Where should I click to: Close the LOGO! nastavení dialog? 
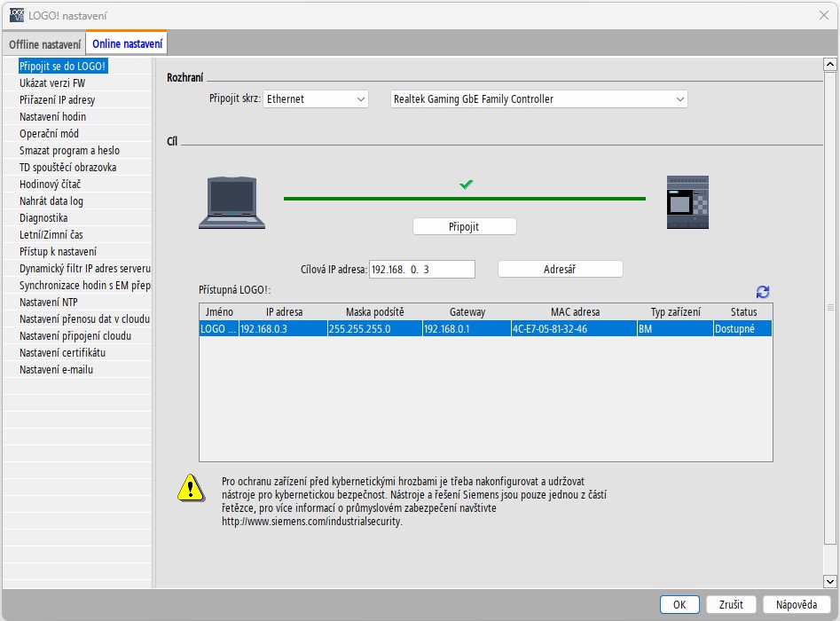824,15
